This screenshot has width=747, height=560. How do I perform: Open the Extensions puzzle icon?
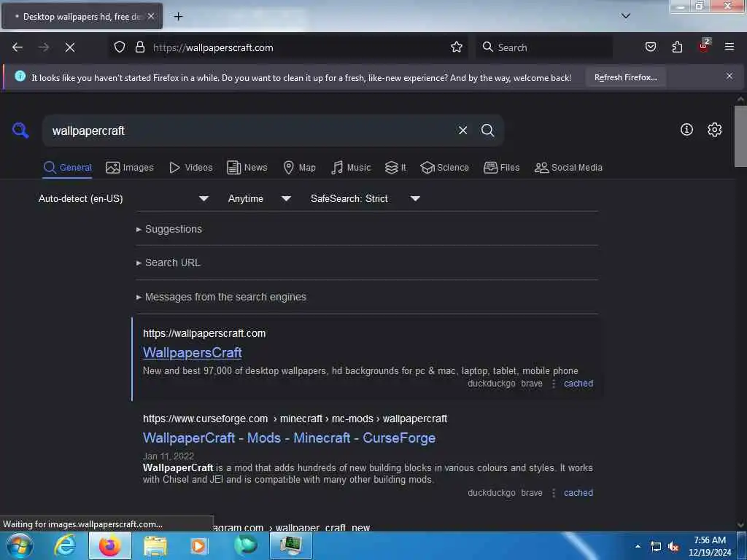pos(677,47)
